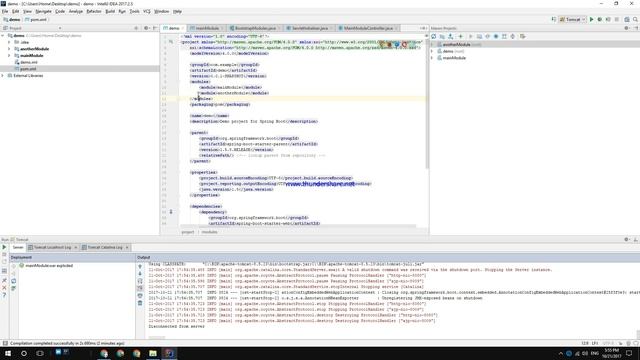Open the Tomcat Localhost Log tab
This screenshot has height=360, width=640.
pyautogui.click(x=52, y=247)
